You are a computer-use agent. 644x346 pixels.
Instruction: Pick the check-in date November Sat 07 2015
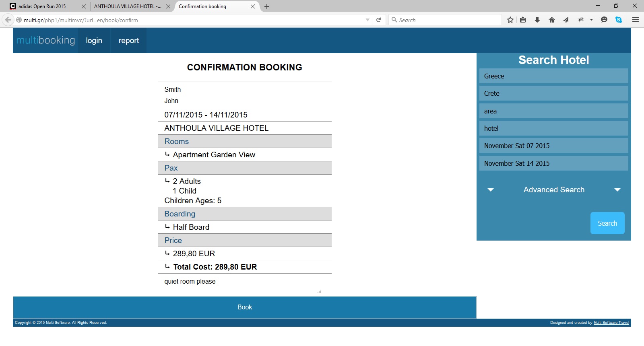click(553, 146)
